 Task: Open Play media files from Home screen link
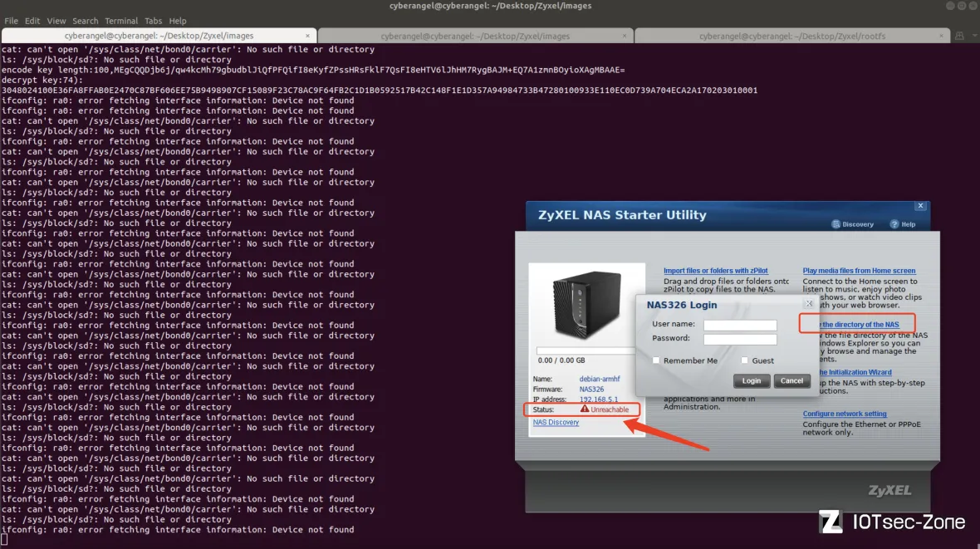click(x=859, y=271)
